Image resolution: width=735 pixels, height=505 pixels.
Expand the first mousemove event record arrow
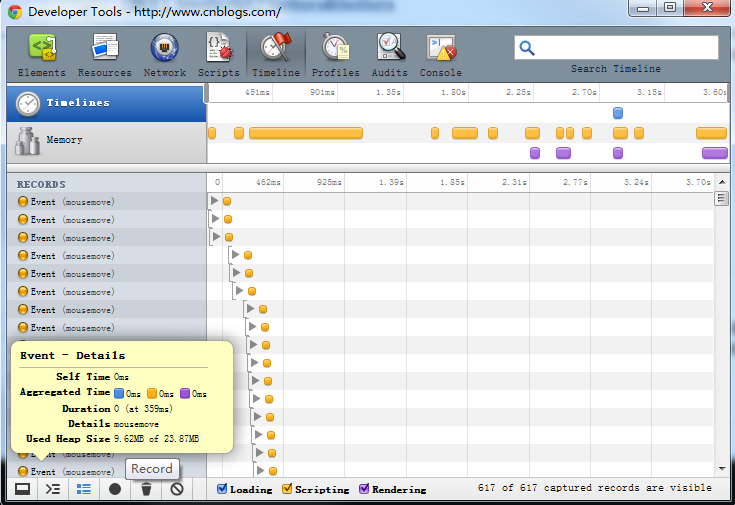[214, 201]
